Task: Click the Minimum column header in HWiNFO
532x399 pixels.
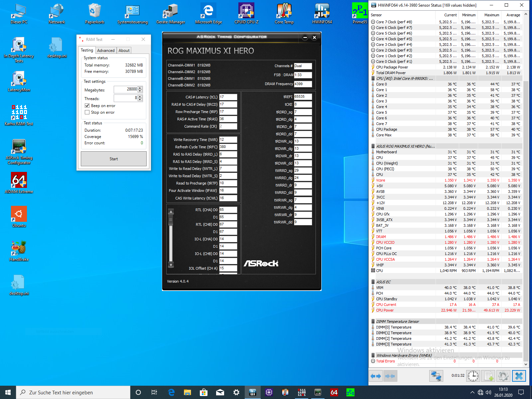Action: 468,15
